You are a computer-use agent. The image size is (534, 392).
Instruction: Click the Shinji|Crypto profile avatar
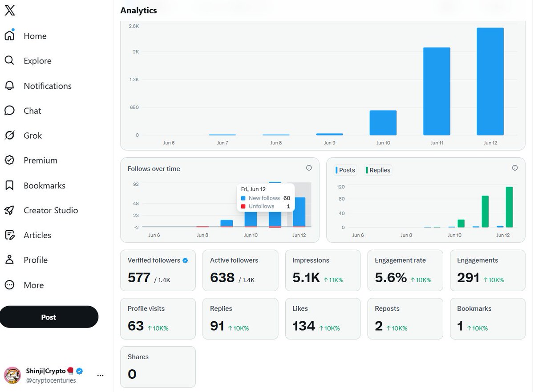[12, 375]
